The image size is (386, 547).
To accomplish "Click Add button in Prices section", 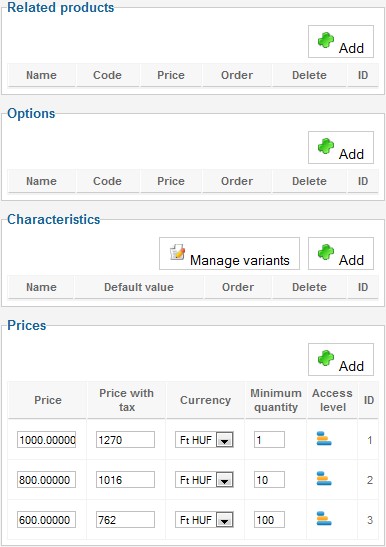I will [x=341, y=360].
